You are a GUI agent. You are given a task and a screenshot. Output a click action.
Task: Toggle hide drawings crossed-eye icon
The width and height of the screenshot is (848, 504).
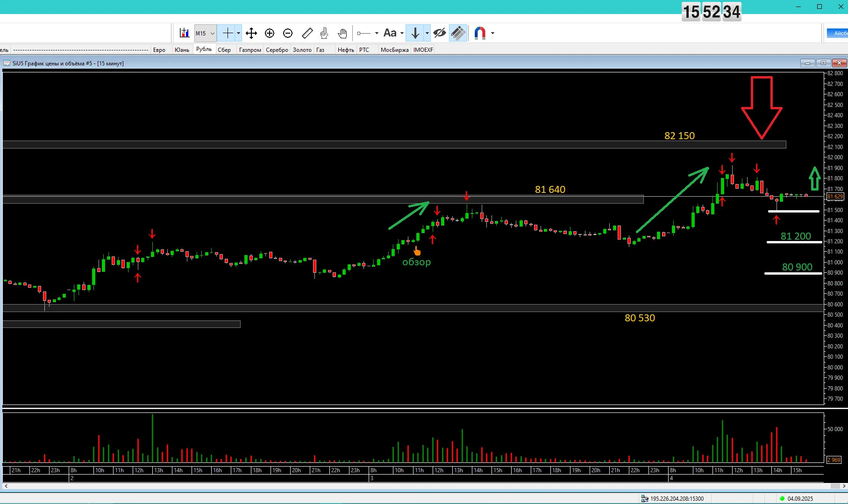[439, 33]
